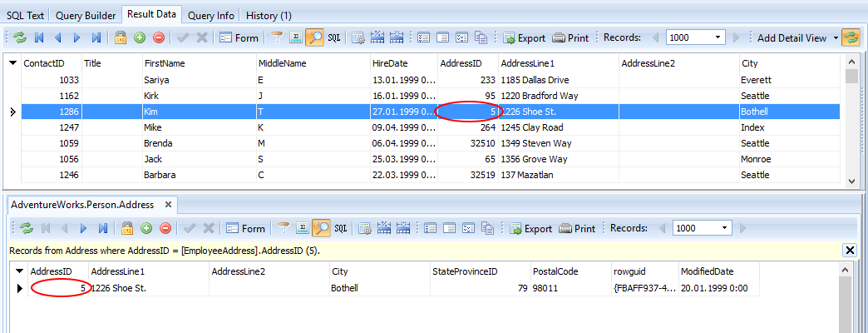
Task: Expand the Add Detail View dropdown arrow
Action: [x=836, y=37]
